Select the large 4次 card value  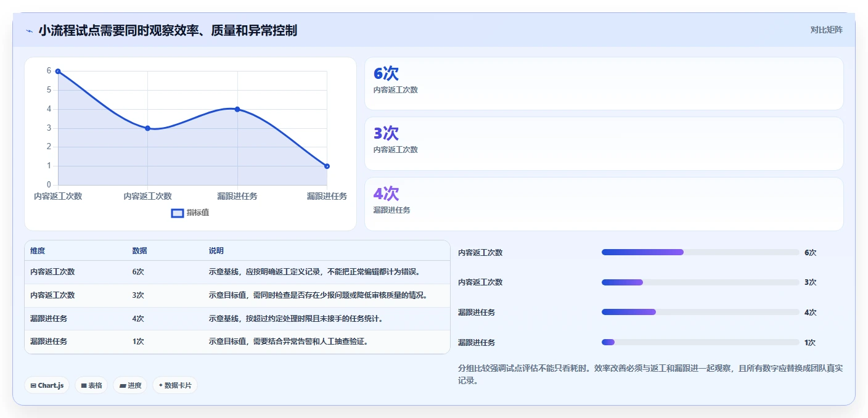click(x=386, y=194)
